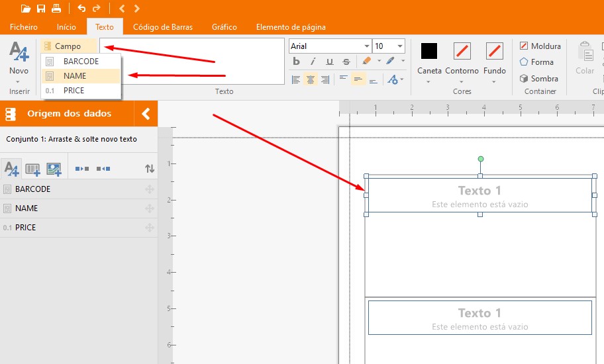Click the Moldura button
Screen dimensions: 604x364
coord(540,46)
